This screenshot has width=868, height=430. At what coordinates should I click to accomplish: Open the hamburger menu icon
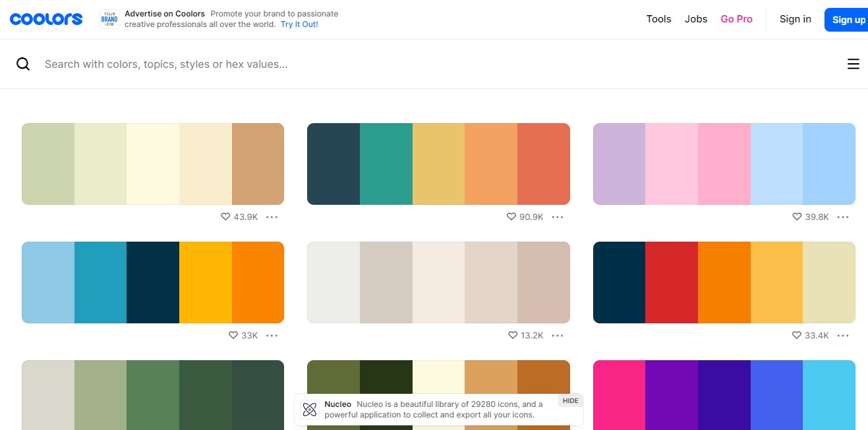pyautogui.click(x=853, y=64)
